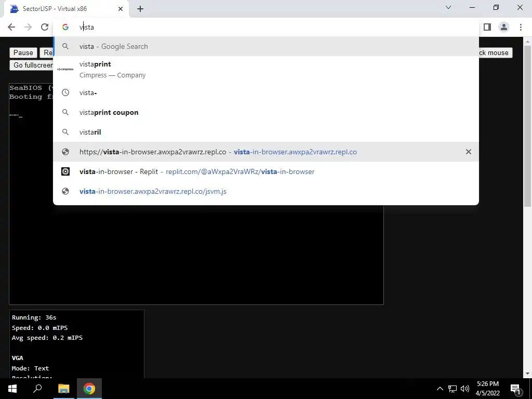Viewport: 532px width, 399px height.
Task: Click the 'Mode: Text' status line
Action: [30, 368]
